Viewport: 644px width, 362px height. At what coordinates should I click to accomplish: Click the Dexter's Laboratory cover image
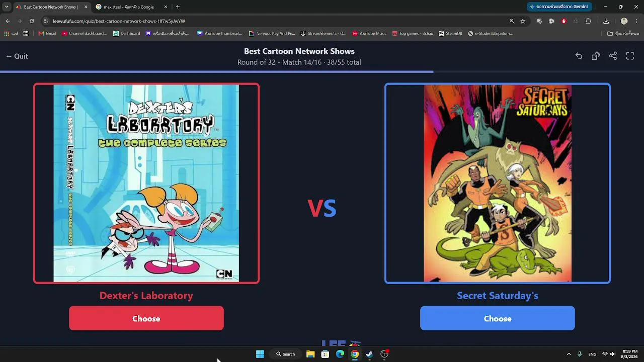tap(146, 183)
